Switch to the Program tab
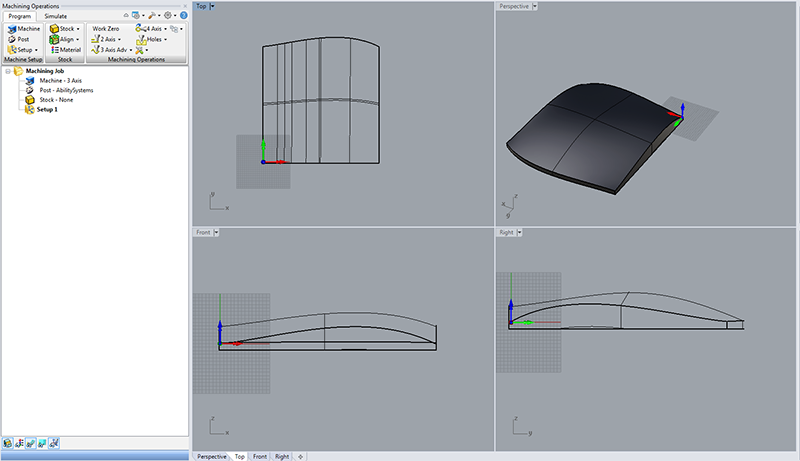 pyautogui.click(x=20, y=16)
